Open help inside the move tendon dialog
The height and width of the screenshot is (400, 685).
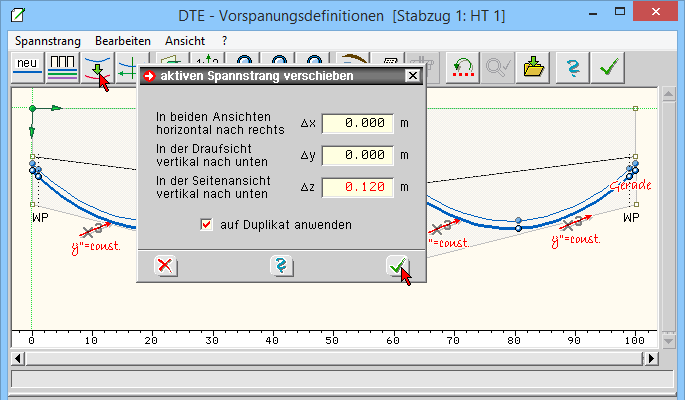(x=283, y=265)
